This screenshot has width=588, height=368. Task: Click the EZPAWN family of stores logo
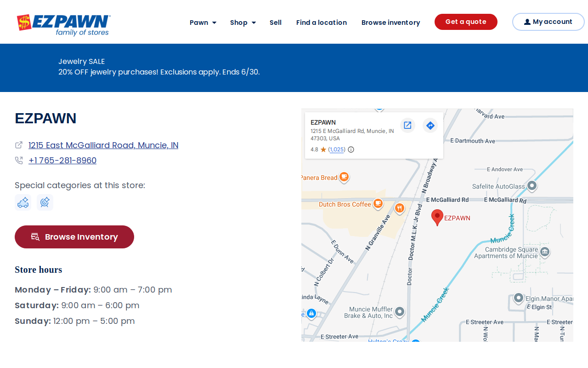64,25
